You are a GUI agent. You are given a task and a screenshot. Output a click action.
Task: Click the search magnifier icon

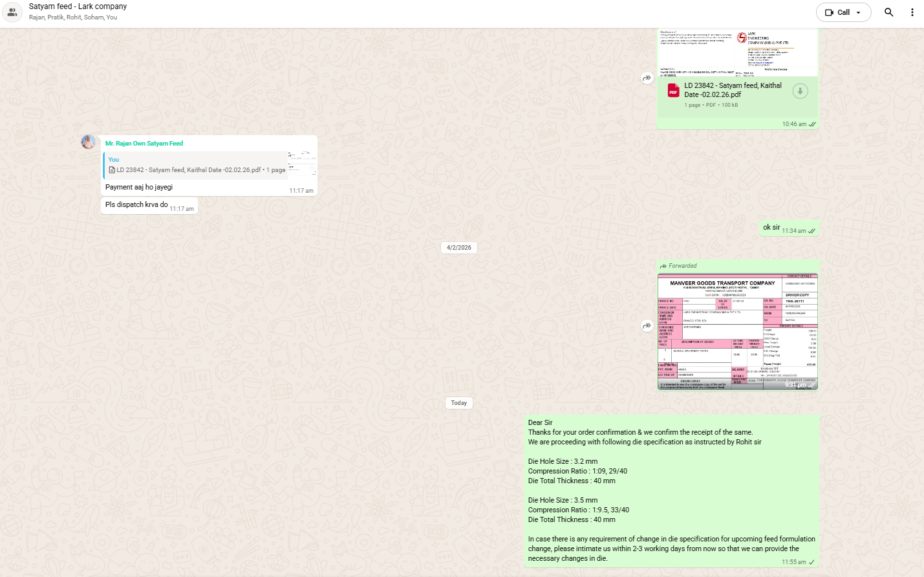point(888,12)
